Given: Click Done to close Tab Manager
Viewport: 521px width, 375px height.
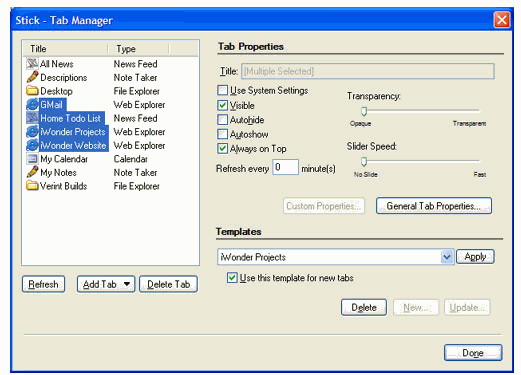Looking at the screenshot, I should (473, 353).
